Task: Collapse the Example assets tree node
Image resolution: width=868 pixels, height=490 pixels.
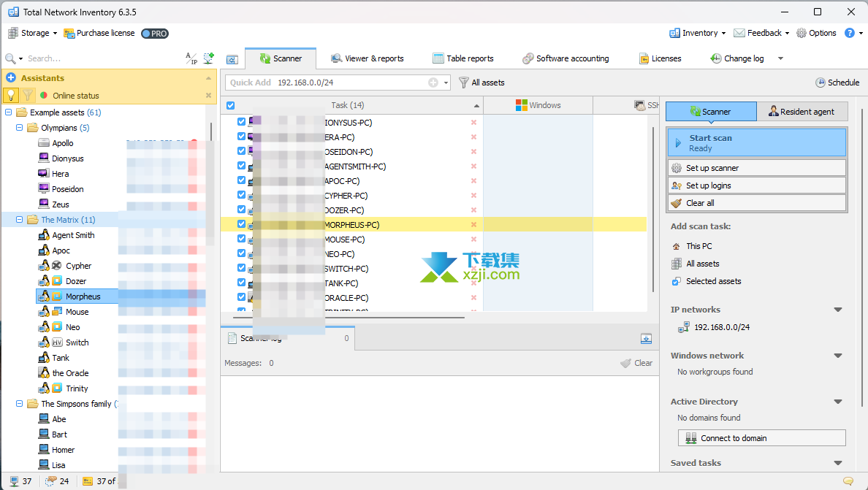Action: pos(8,112)
